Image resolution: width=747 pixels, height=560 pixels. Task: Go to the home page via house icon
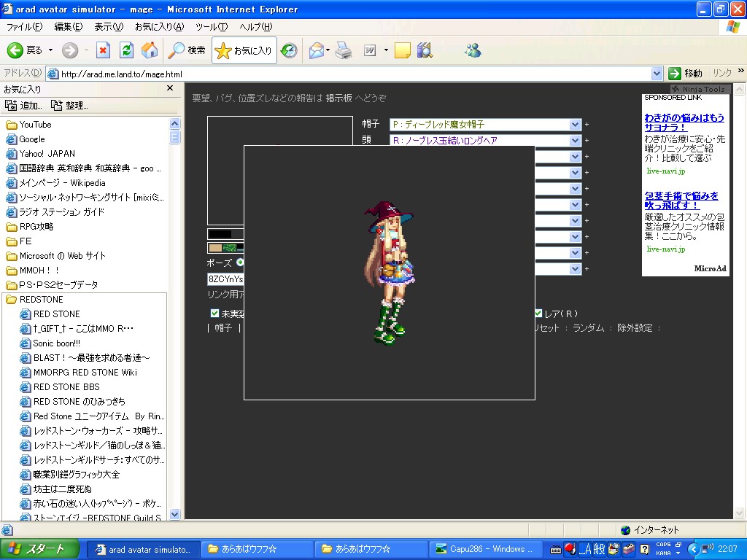(x=150, y=50)
